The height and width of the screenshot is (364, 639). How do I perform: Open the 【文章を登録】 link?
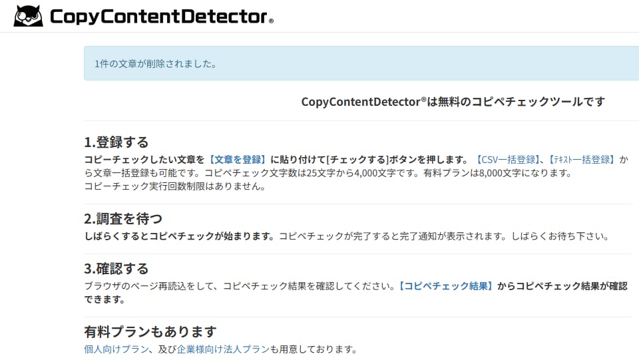(238, 160)
